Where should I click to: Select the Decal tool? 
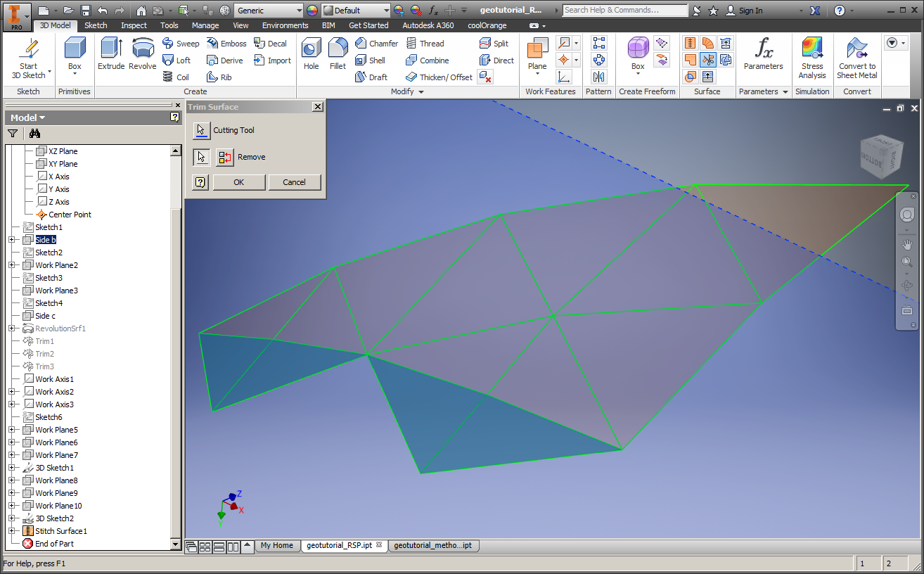coord(270,44)
